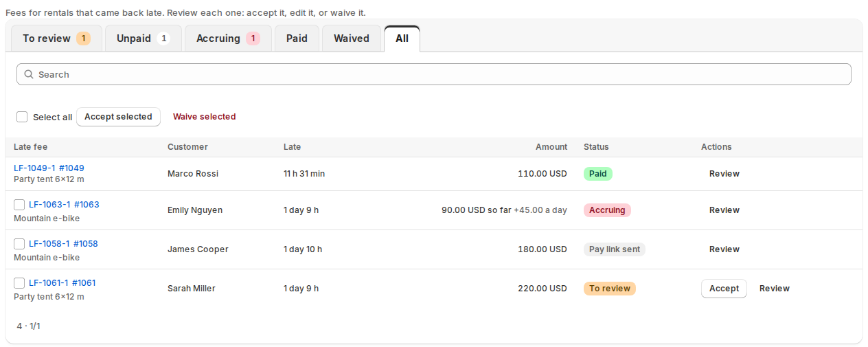Click the To review status badge in the table

(610, 289)
